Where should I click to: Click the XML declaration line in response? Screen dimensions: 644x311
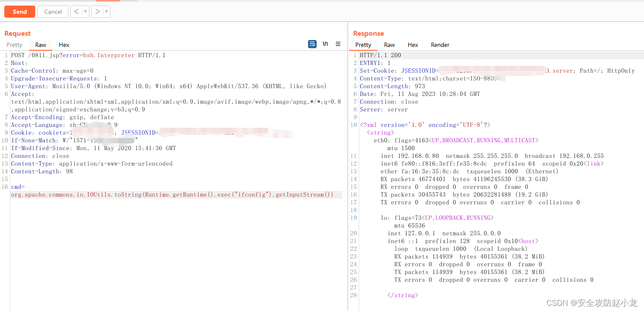pyautogui.click(x=425, y=125)
